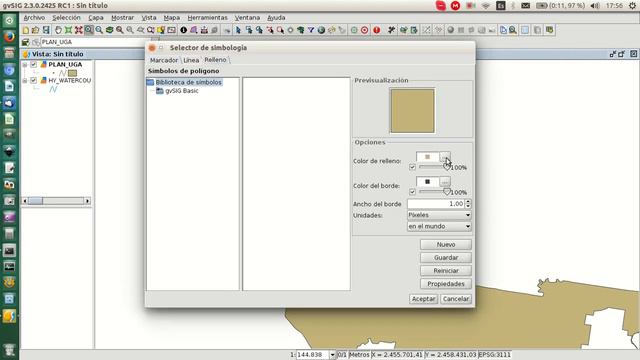Open the Ayuda menu
640x360 pixels.
pyautogui.click(x=276, y=18)
